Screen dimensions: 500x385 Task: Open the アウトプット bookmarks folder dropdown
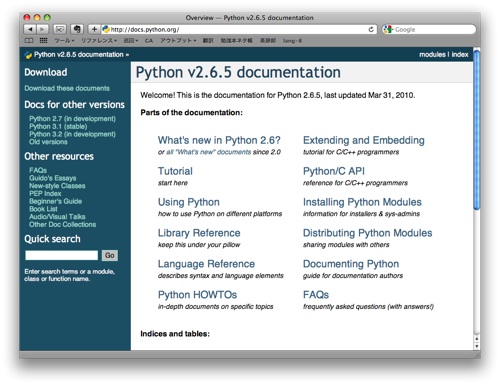pos(178,41)
